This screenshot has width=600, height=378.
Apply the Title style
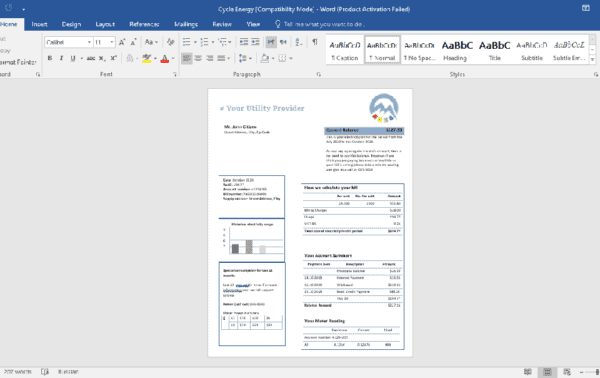coord(494,50)
